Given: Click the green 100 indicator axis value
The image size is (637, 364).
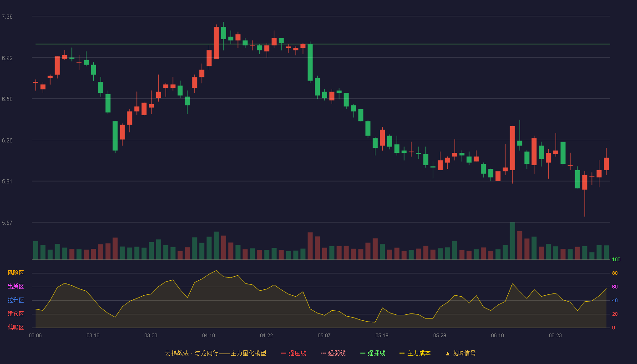Looking at the screenshot, I should coord(616,260).
